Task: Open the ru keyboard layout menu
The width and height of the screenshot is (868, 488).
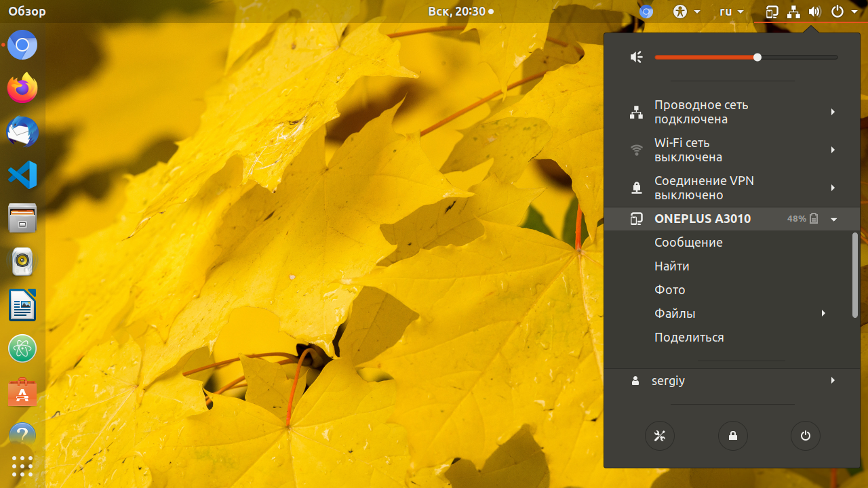Action: coord(731,12)
